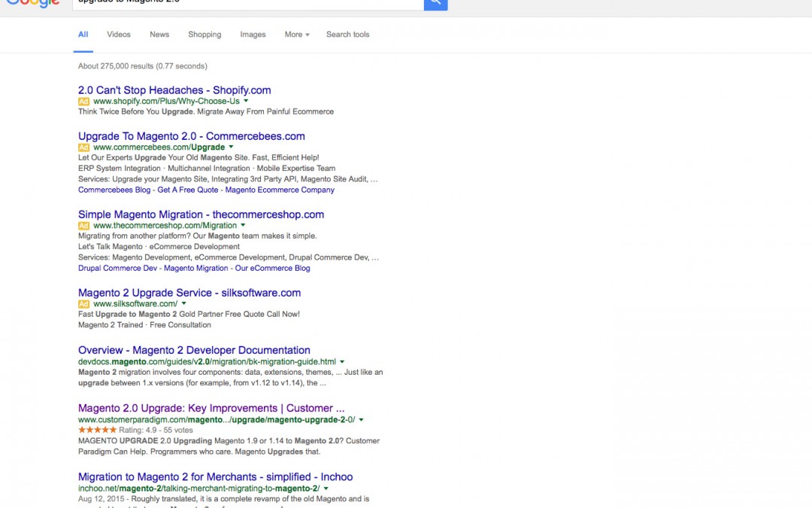
Task: Click the star rating on the Customer Paradigm result
Action: pos(96,430)
